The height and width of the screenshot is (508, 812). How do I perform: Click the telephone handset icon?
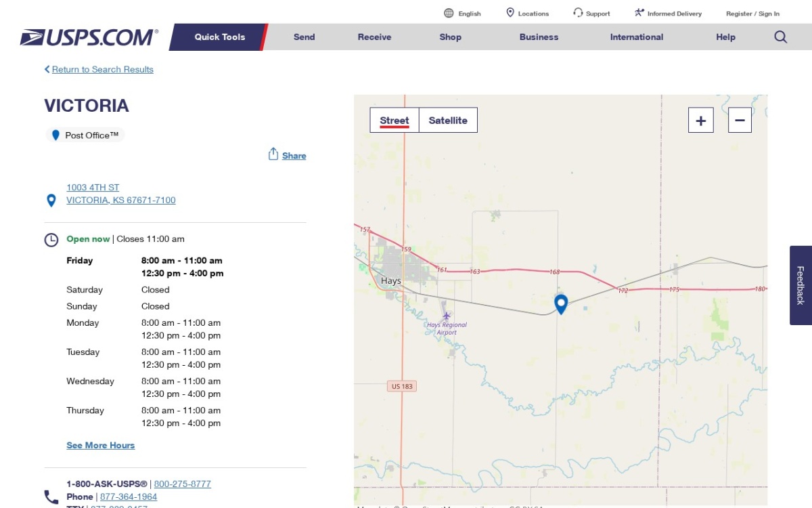(x=51, y=498)
